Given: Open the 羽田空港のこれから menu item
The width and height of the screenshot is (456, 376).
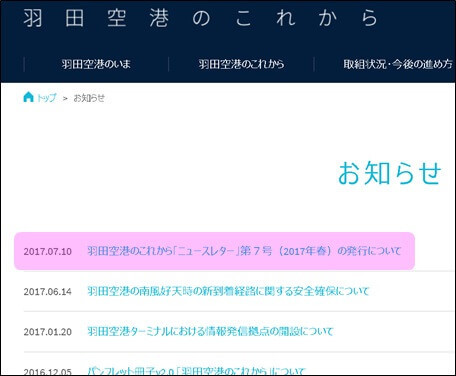Looking at the screenshot, I should [x=241, y=64].
